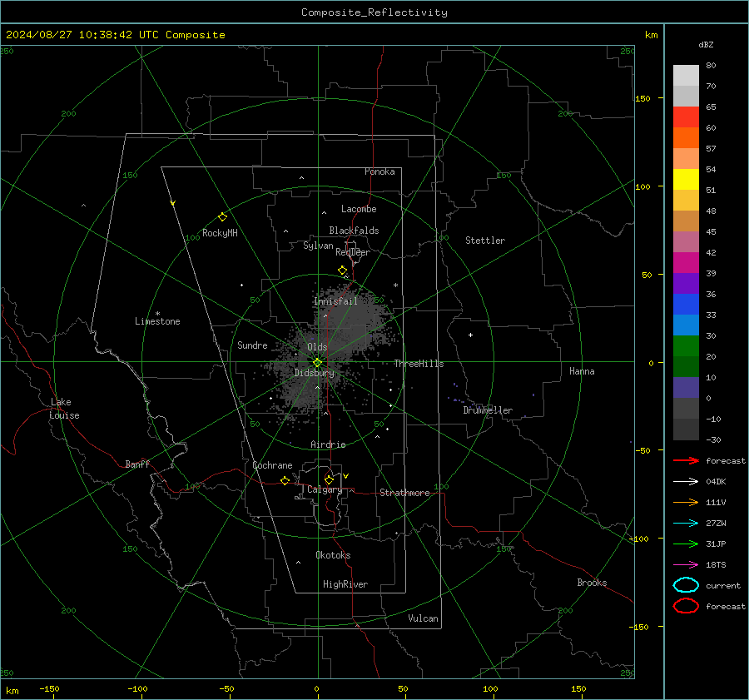Image resolution: width=749 pixels, height=700 pixels.
Task: Click the Ponoka city label
Action: [x=379, y=171]
